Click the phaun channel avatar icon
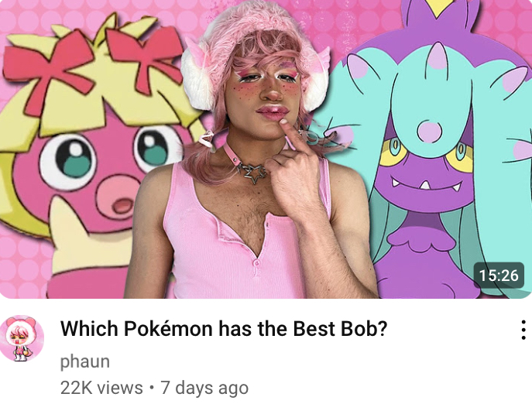The height and width of the screenshot is (404, 532). 22,338
